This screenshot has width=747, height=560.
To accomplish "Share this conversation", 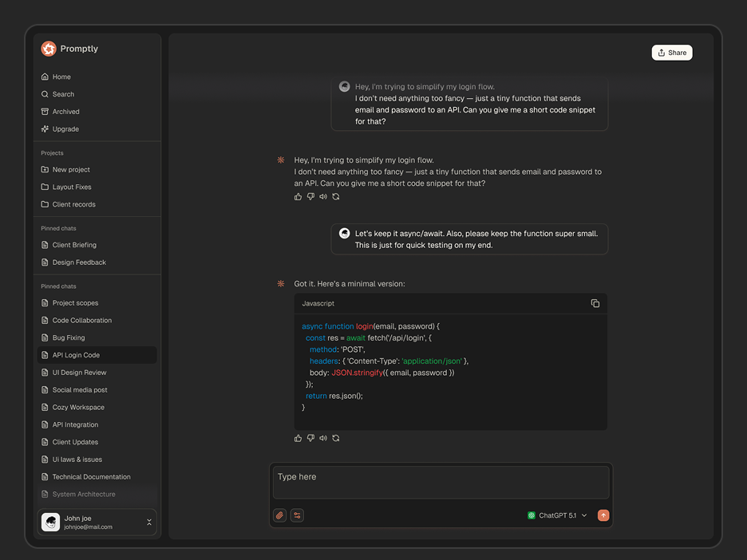I will pos(672,53).
